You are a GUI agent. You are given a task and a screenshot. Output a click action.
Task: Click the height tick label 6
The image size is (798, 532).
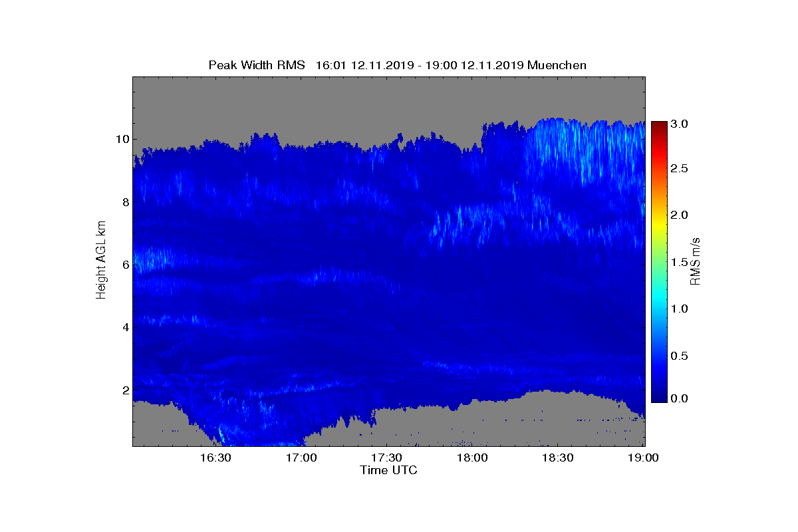pos(125,265)
